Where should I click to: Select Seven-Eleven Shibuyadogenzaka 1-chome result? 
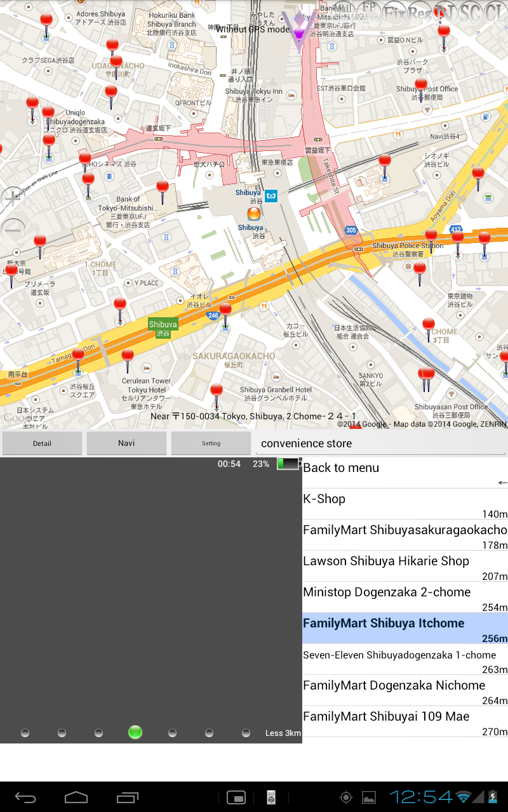click(x=405, y=659)
